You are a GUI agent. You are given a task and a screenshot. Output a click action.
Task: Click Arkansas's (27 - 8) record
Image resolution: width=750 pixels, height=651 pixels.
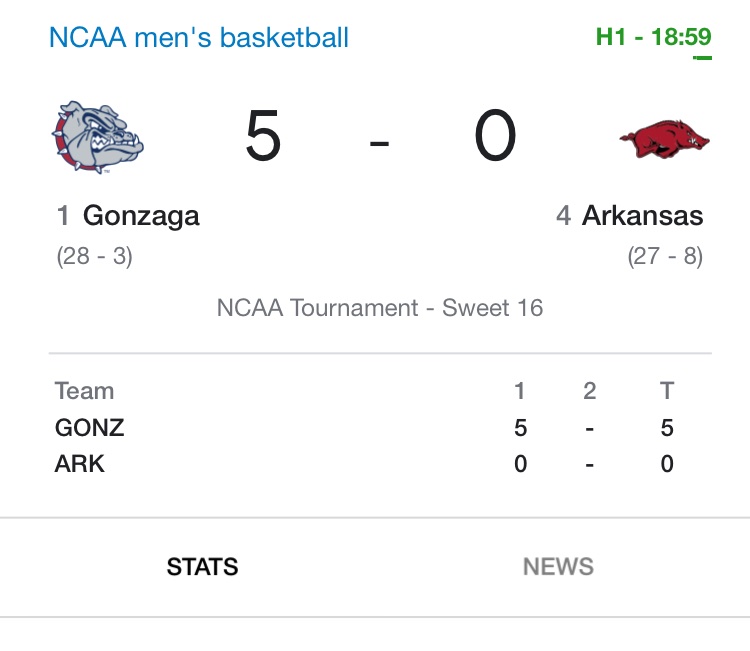[x=665, y=256]
